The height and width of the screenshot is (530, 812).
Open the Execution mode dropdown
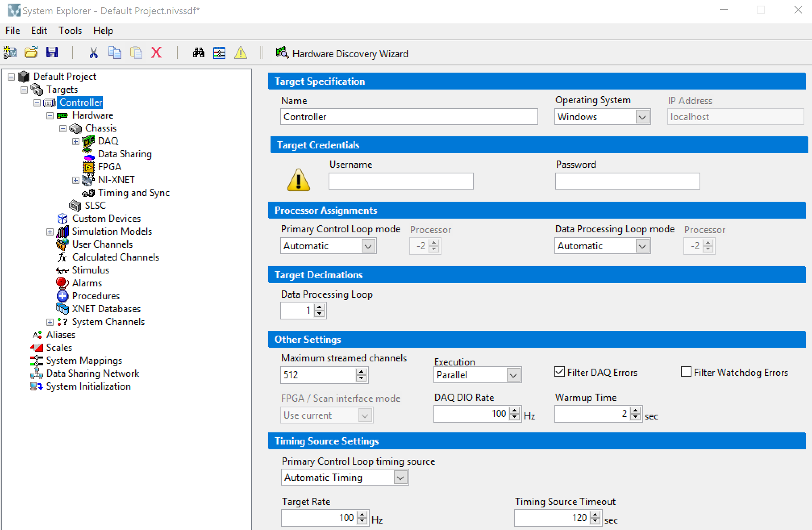[x=513, y=375]
